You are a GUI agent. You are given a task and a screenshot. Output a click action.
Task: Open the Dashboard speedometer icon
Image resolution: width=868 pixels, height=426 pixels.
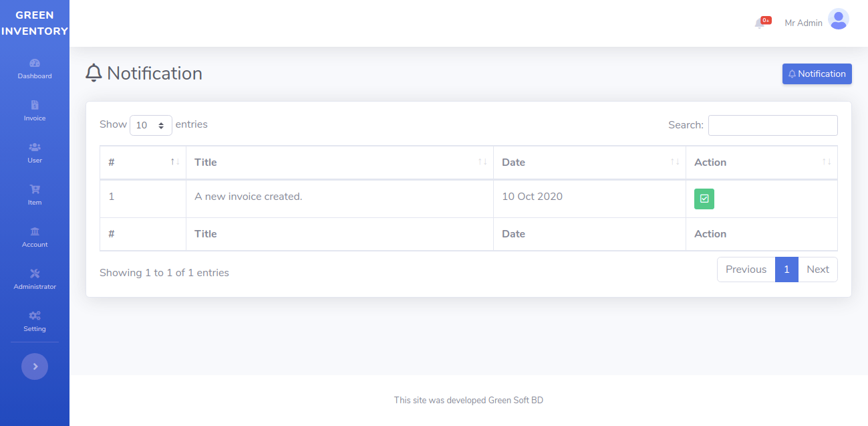click(x=35, y=63)
